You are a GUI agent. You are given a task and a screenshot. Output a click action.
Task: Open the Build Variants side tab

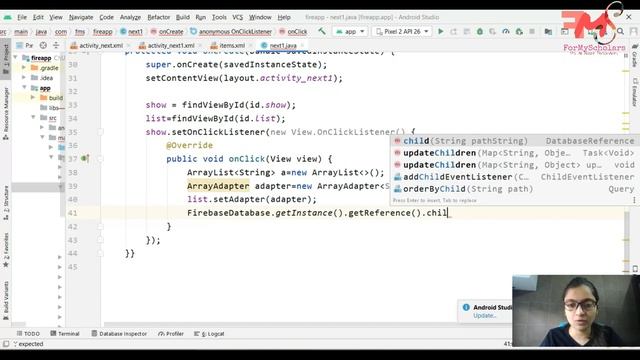click(6, 300)
